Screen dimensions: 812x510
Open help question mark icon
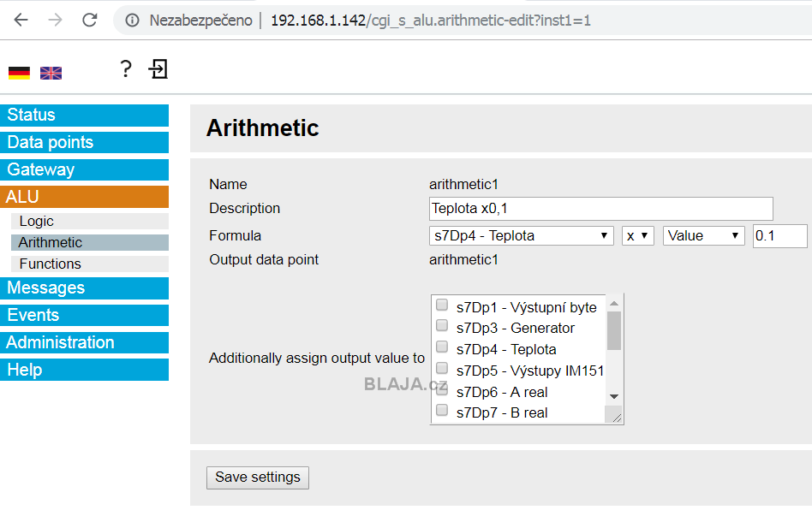[126, 68]
